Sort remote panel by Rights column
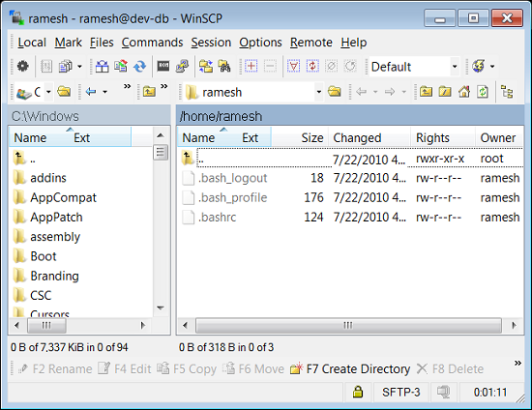532x410 pixels. coord(443,137)
